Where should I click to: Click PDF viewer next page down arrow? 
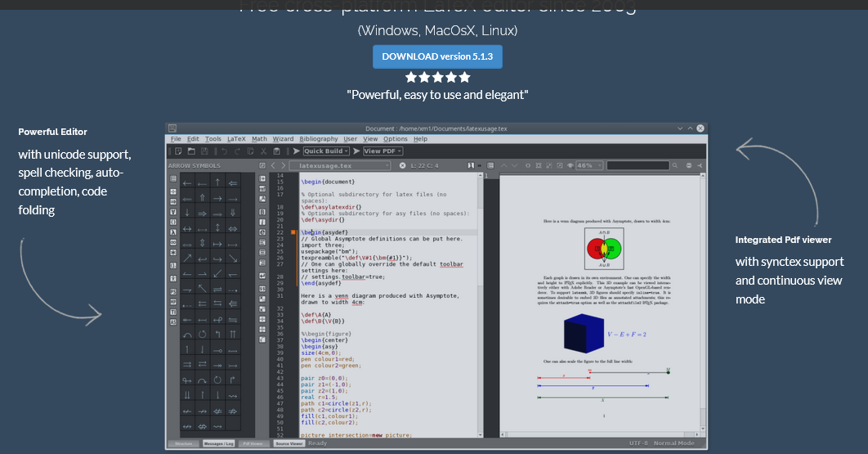515,166
